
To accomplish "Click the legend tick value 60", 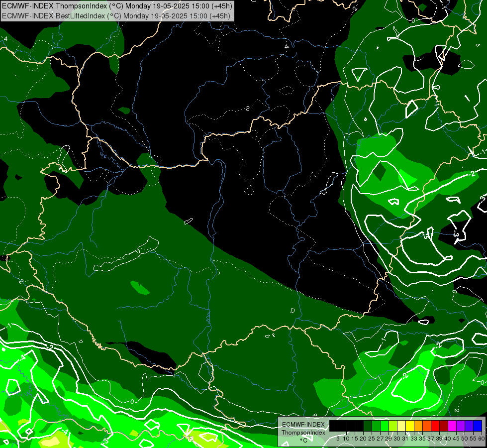I will [x=482, y=439].
